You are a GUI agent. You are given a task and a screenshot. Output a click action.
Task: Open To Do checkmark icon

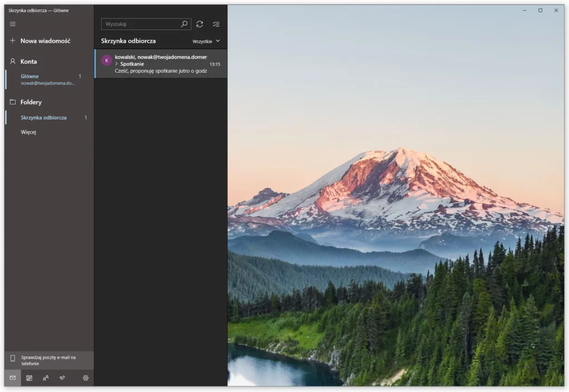(62, 378)
